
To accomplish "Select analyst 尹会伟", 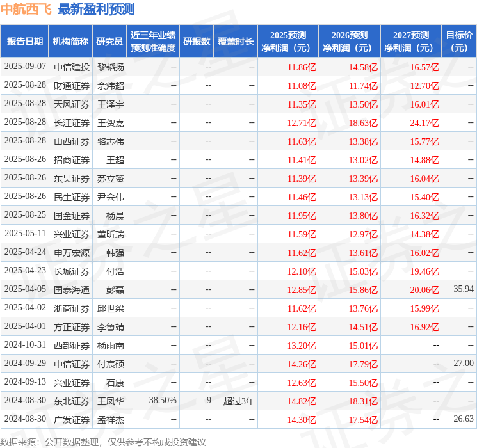I will tap(111, 197).
